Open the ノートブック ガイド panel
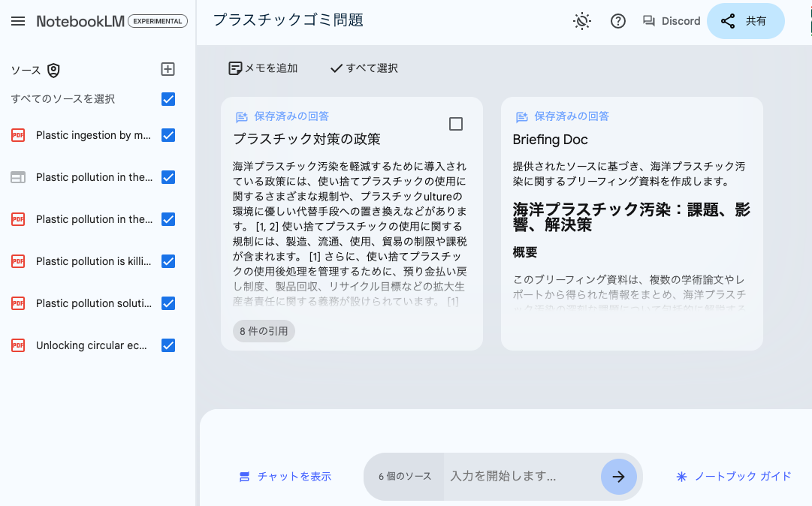The width and height of the screenshot is (812, 506). 734,477
